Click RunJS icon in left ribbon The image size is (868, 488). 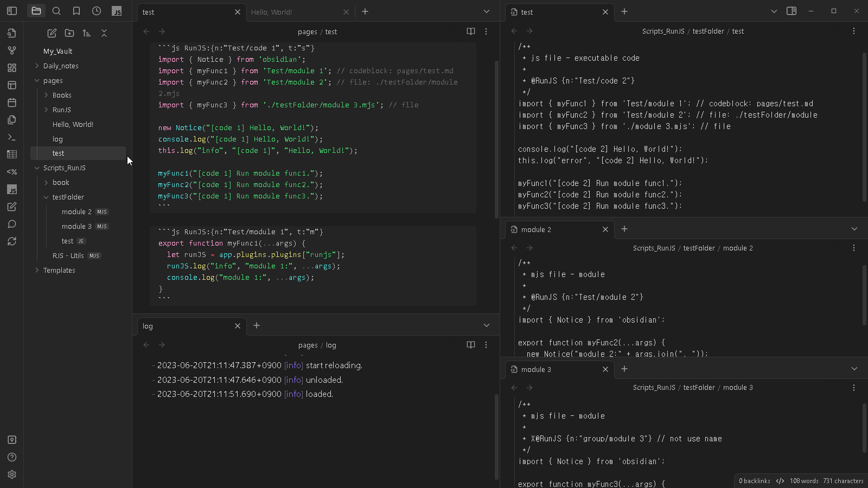coord(12,189)
